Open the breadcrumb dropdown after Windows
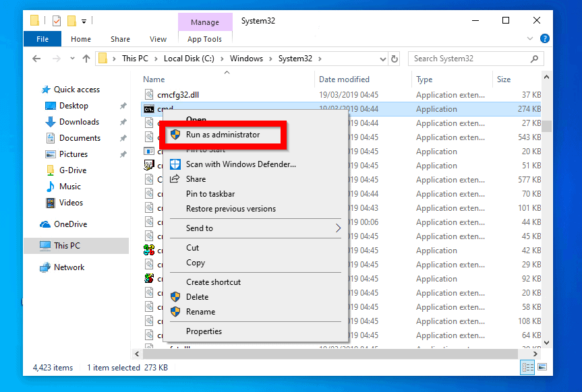 (x=270, y=58)
